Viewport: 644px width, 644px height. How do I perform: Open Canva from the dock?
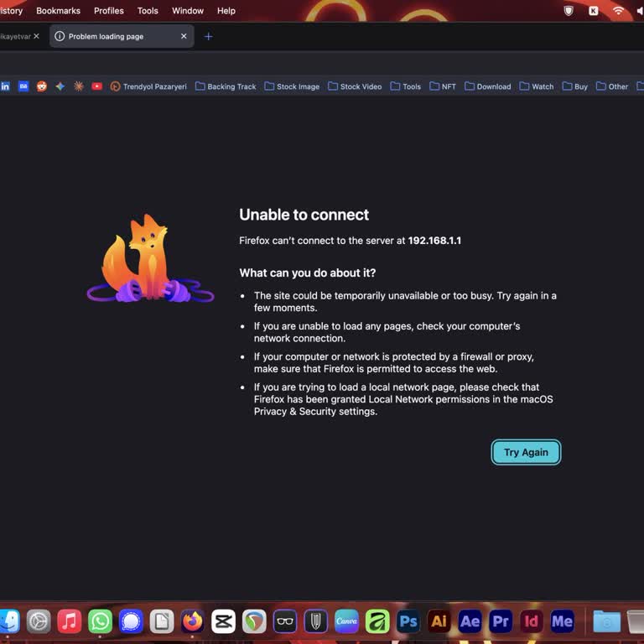(346, 621)
